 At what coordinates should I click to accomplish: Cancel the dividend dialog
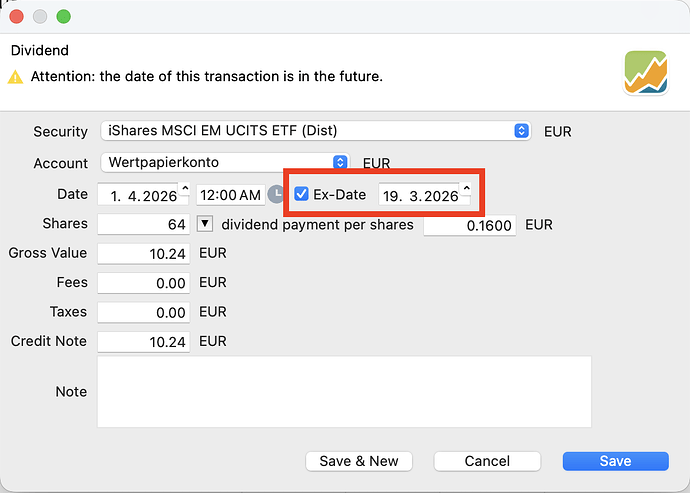coord(487,461)
